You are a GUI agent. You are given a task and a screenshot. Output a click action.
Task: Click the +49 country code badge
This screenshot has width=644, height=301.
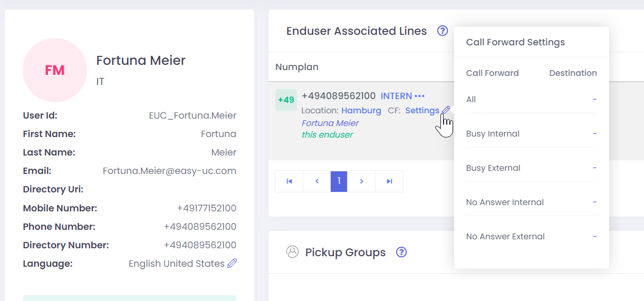click(x=286, y=100)
